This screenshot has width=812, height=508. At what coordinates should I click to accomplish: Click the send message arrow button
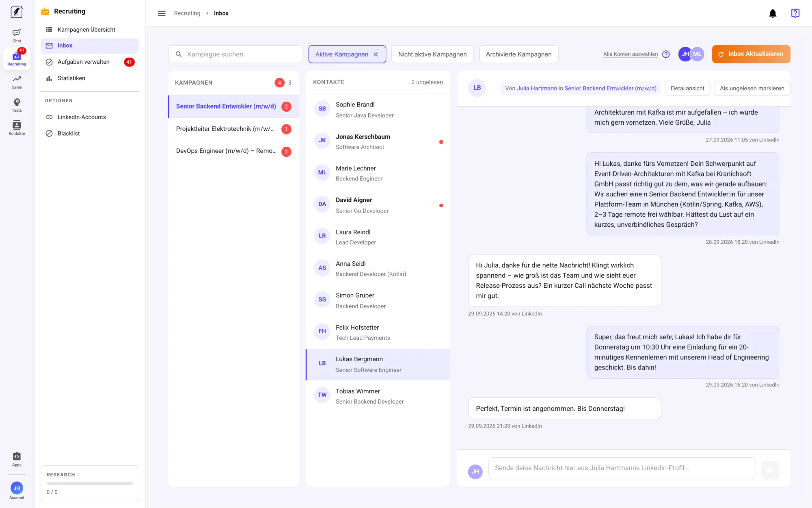[x=770, y=470]
